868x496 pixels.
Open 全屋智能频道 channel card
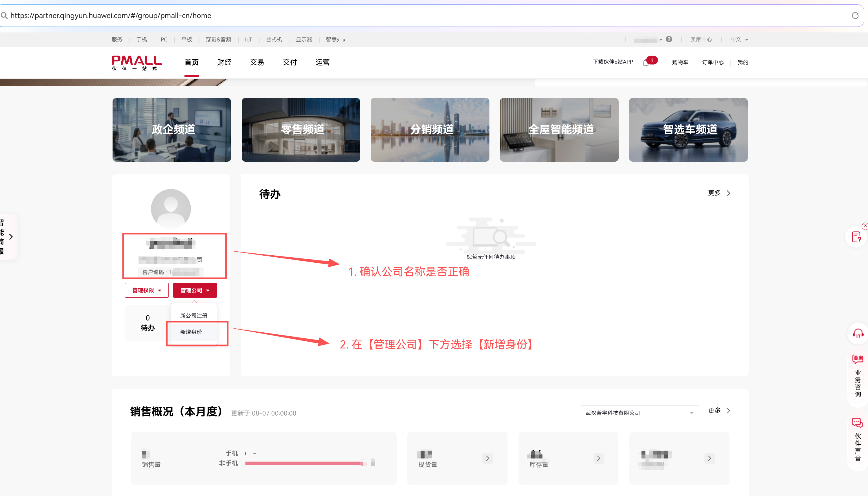559,130
